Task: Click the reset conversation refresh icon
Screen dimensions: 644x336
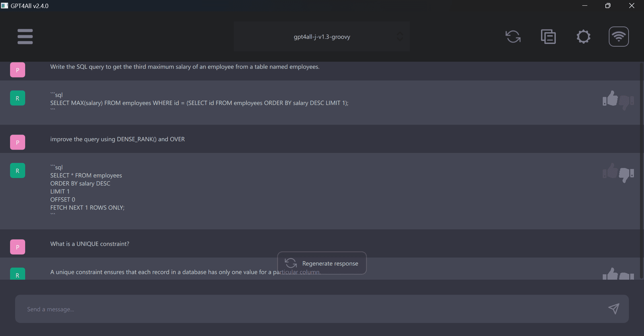Action: pyautogui.click(x=513, y=37)
